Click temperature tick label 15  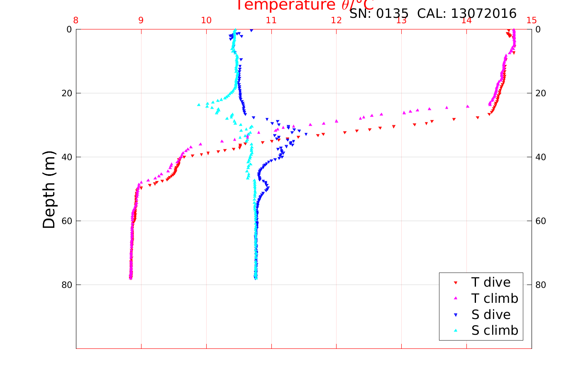(532, 20)
